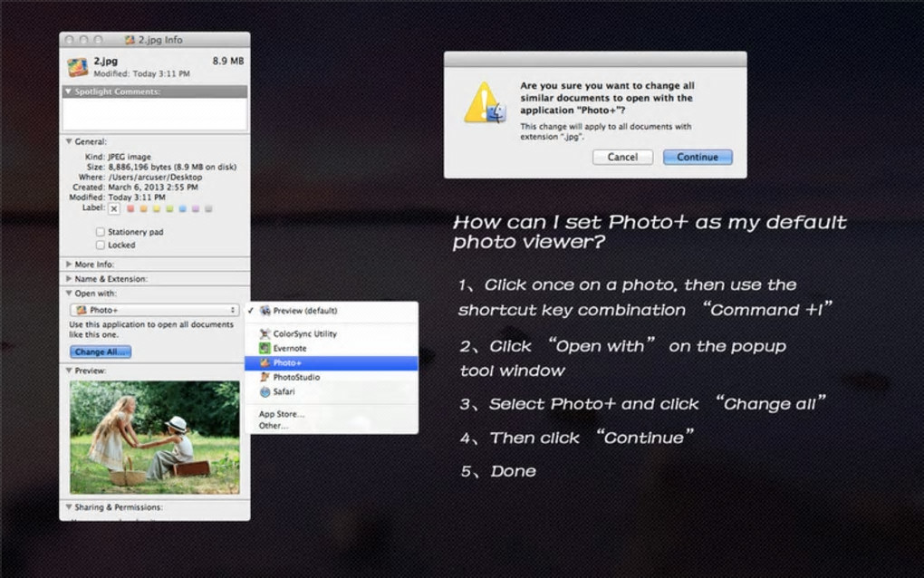Click the "Select Photo+ and click Change all" step

[643, 403]
